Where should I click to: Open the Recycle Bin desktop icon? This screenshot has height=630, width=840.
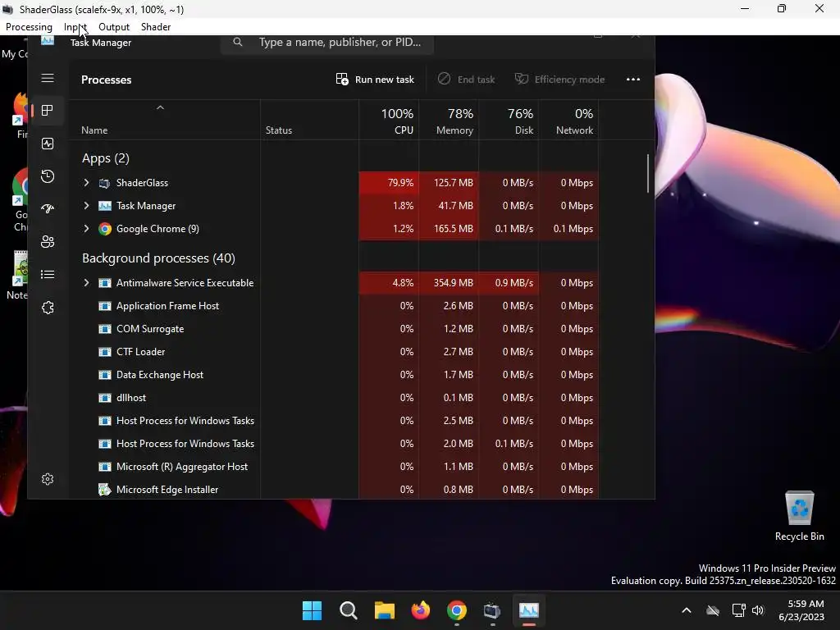[x=799, y=516]
